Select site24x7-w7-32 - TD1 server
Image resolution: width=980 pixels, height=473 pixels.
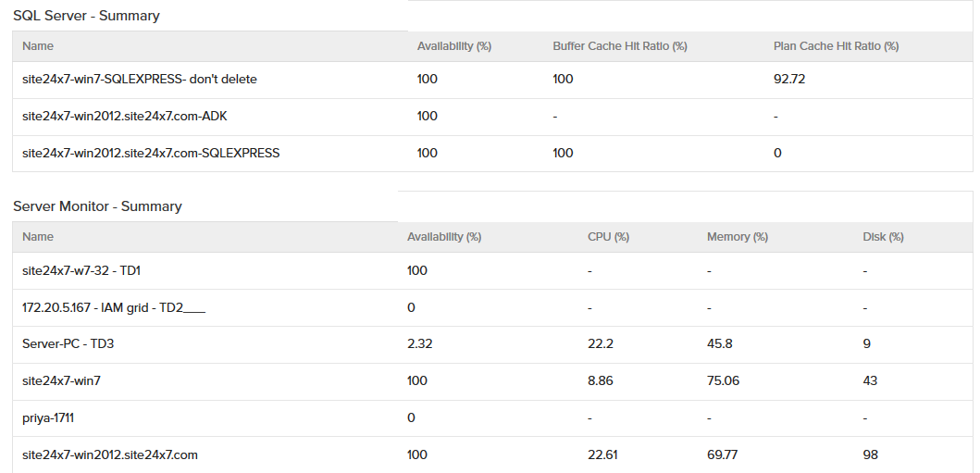coord(81,270)
